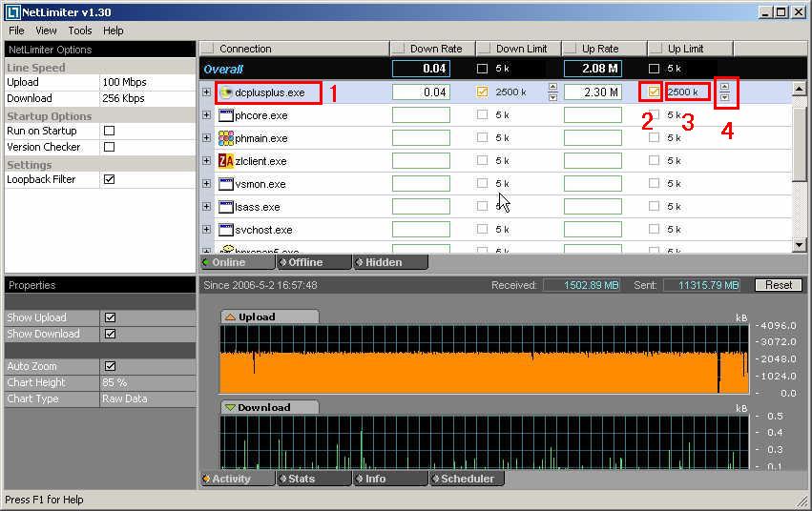
Task: Sort by the Connection column header
Action: [294, 49]
